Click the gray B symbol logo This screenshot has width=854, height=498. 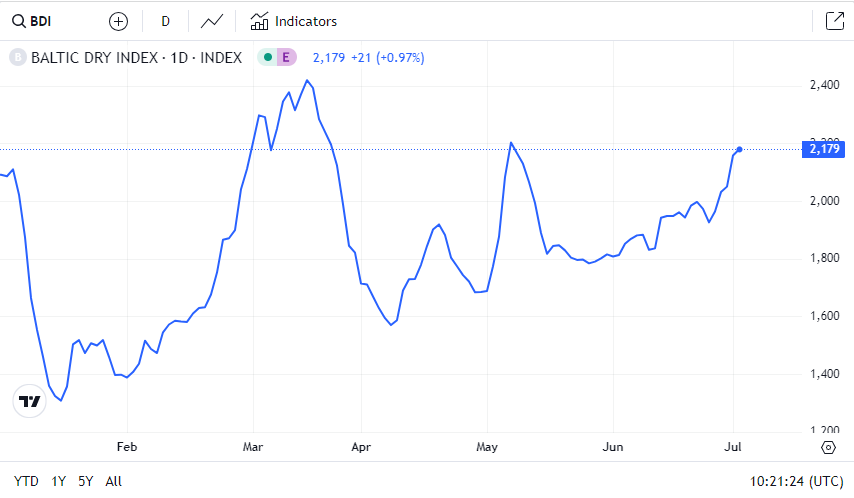pos(18,57)
